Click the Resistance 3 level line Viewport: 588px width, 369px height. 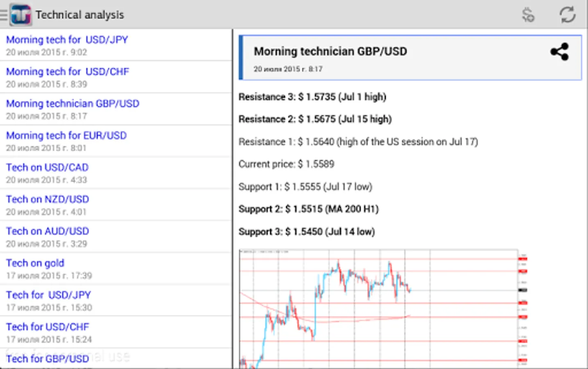coord(312,97)
